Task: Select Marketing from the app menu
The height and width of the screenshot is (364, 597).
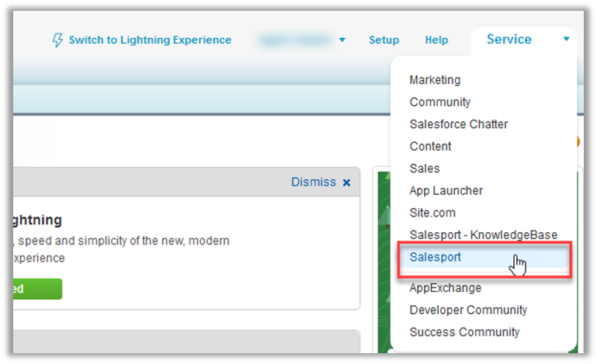Action: 435,80
